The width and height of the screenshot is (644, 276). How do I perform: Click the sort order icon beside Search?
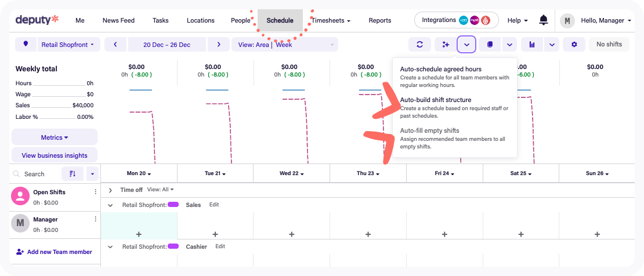point(73,174)
